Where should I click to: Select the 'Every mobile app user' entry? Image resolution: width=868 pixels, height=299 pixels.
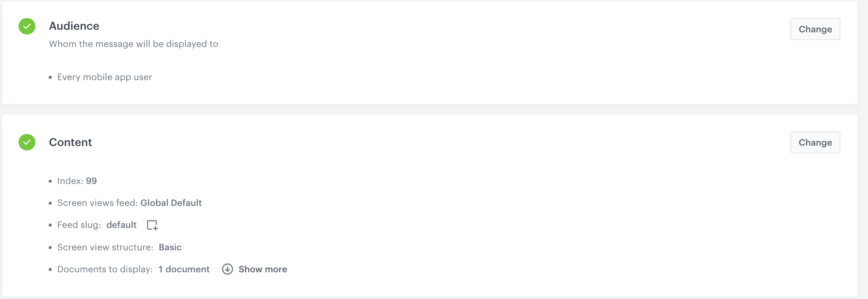104,77
